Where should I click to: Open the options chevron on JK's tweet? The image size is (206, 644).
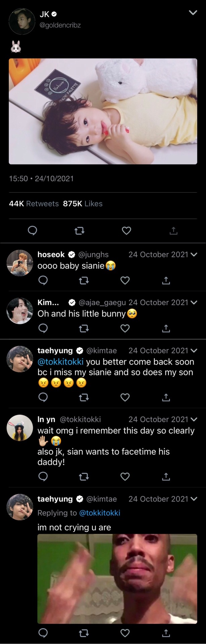pos(193,13)
